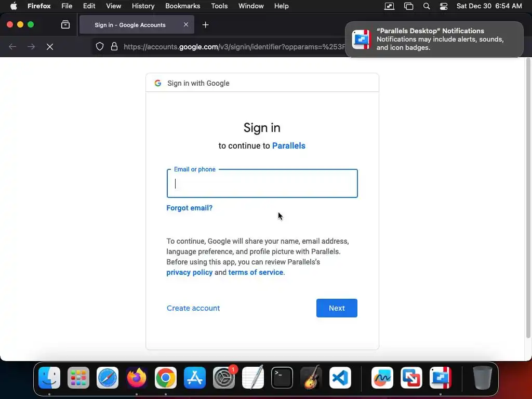Click the Firefox stop loading X button
532x399 pixels.
(50, 47)
